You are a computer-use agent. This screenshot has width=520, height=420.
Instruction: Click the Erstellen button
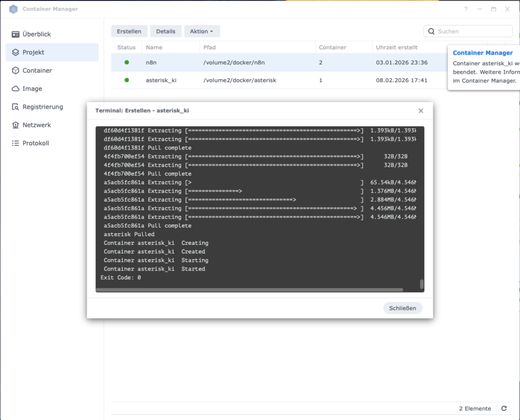pos(129,31)
